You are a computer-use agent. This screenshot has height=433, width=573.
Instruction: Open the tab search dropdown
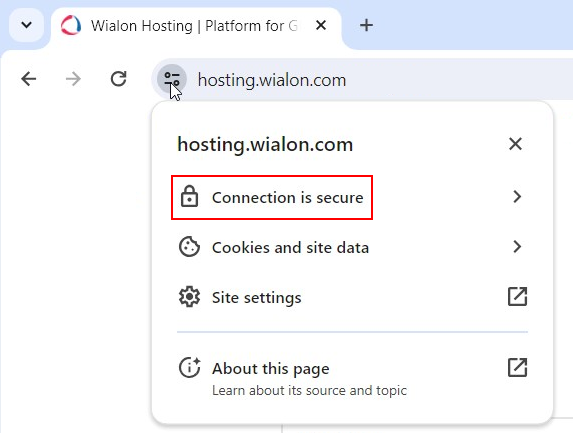click(x=26, y=25)
